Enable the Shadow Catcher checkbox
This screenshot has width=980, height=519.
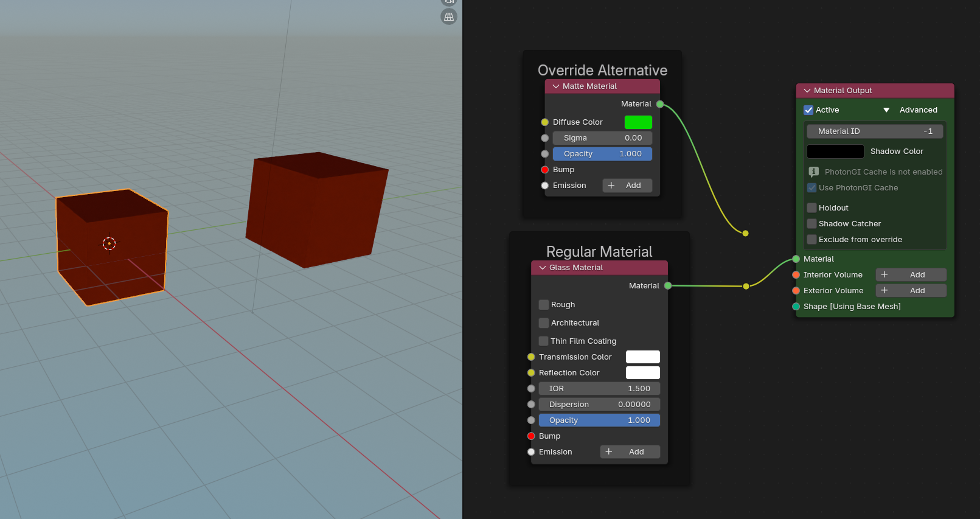point(811,224)
